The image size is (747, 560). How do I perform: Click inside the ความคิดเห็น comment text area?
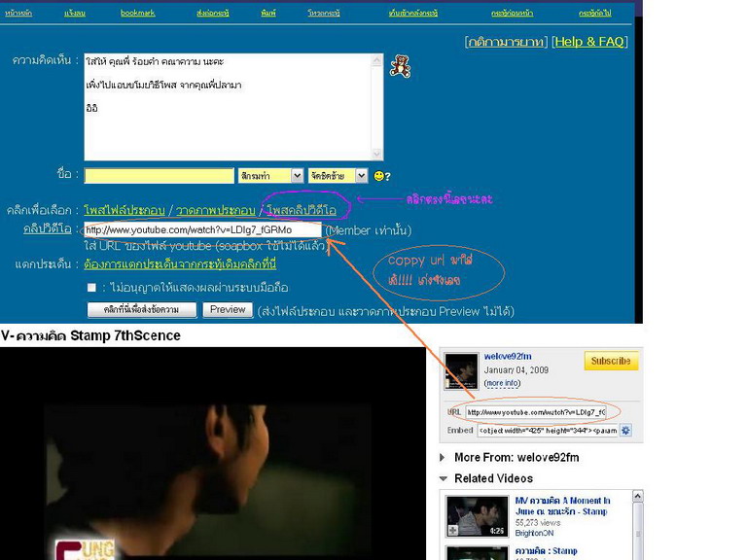tap(228, 107)
